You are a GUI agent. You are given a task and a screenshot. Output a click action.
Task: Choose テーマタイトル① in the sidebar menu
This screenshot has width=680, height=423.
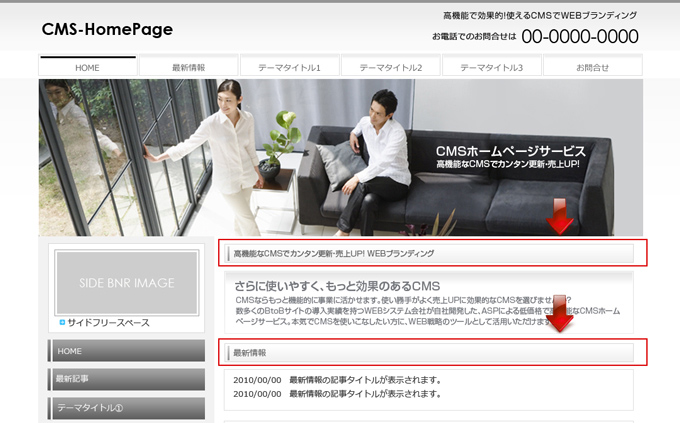pos(126,407)
